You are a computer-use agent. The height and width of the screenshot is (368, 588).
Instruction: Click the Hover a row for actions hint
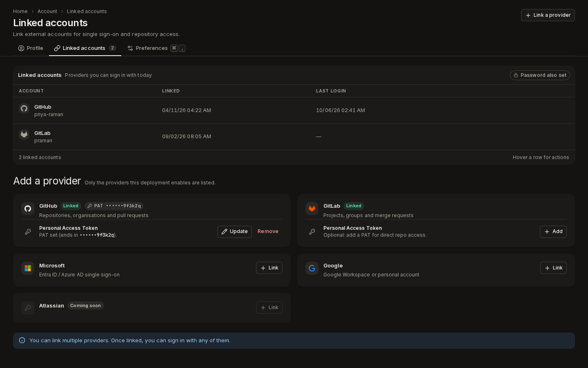tap(541, 157)
